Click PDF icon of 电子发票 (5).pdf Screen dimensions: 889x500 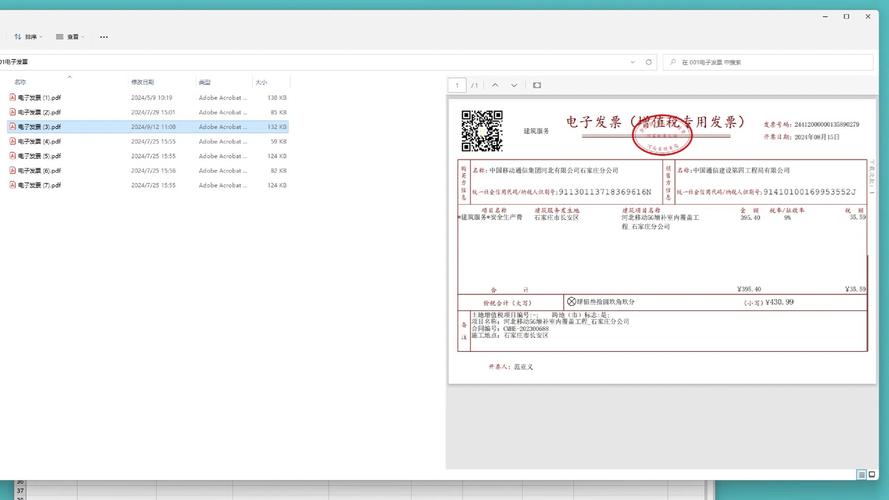coord(12,156)
